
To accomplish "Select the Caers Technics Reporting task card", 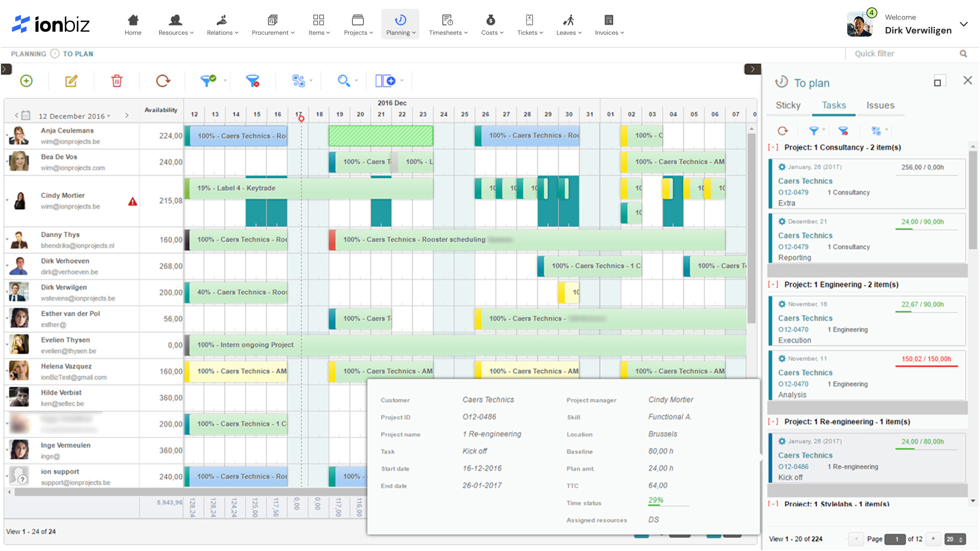I will click(867, 239).
